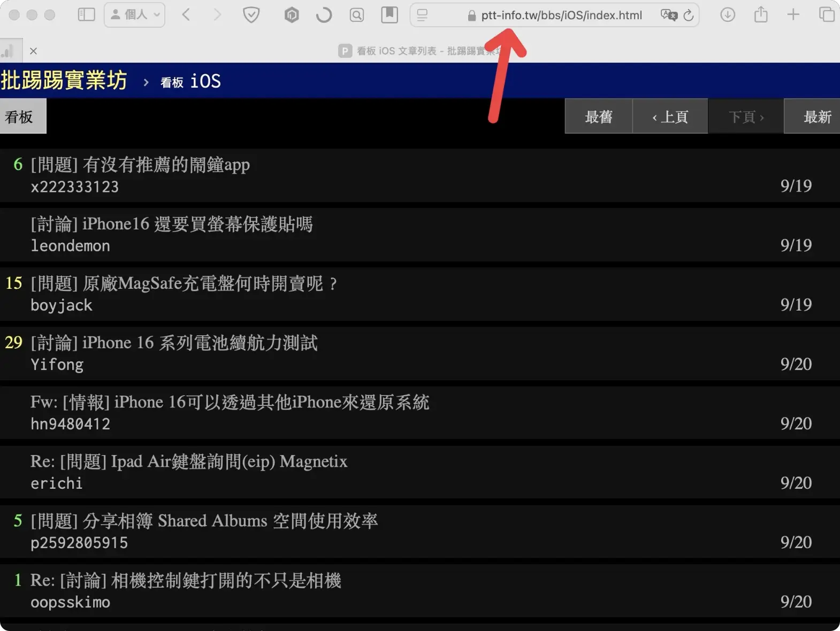Open post iPhone 16可以透過其他iPhone來還原系統
The image size is (840, 631).
click(x=230, y=402)
